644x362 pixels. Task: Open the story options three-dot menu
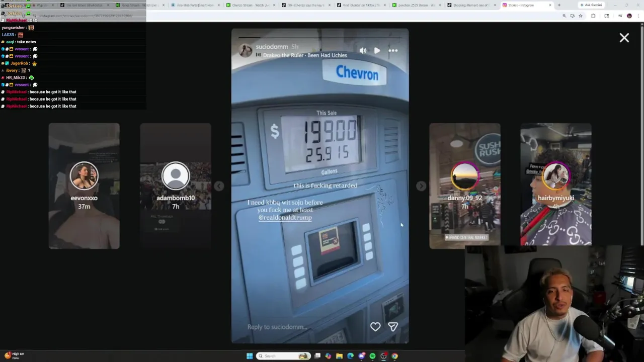[x=393, y=50]
